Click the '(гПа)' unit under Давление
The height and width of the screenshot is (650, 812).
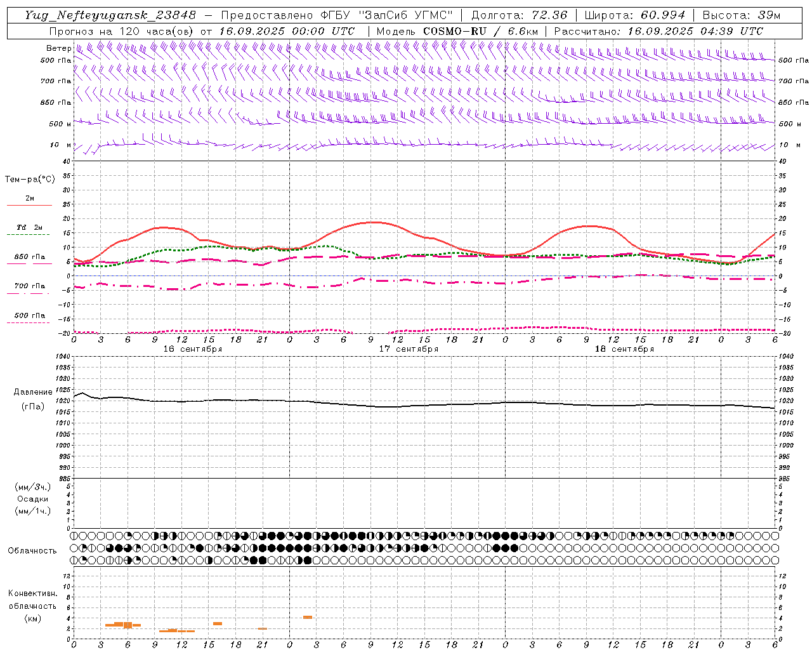(33, 406)
